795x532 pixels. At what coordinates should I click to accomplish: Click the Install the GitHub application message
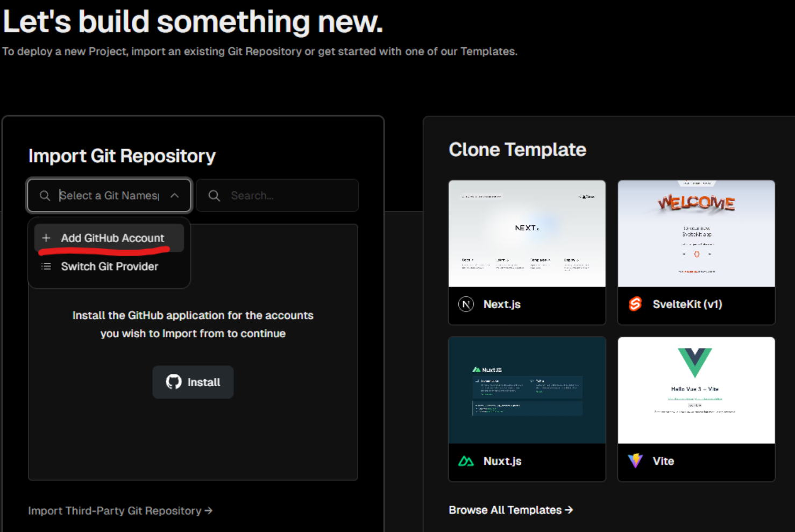pos(193,324)
